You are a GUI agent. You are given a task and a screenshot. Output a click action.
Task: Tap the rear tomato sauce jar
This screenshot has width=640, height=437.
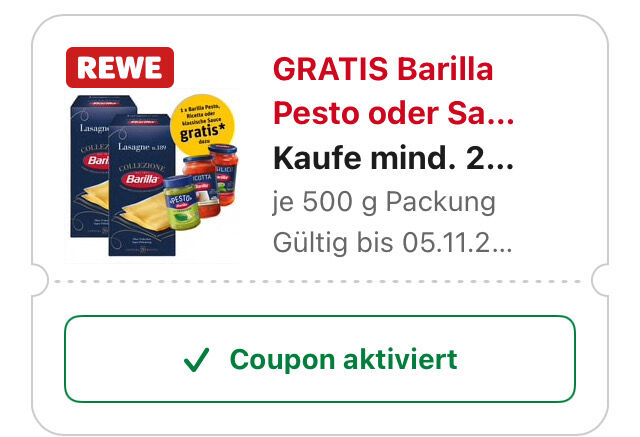point(224,174)
